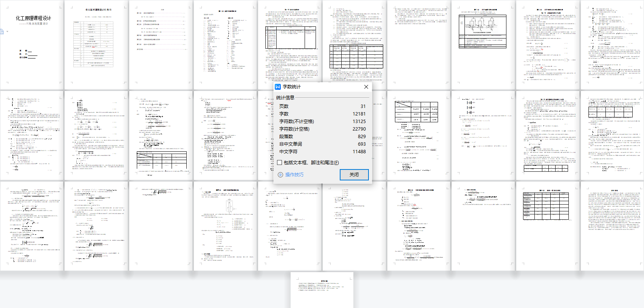Click the page count value 31
This screenshot has height=308, width=644.
[363, 106]
